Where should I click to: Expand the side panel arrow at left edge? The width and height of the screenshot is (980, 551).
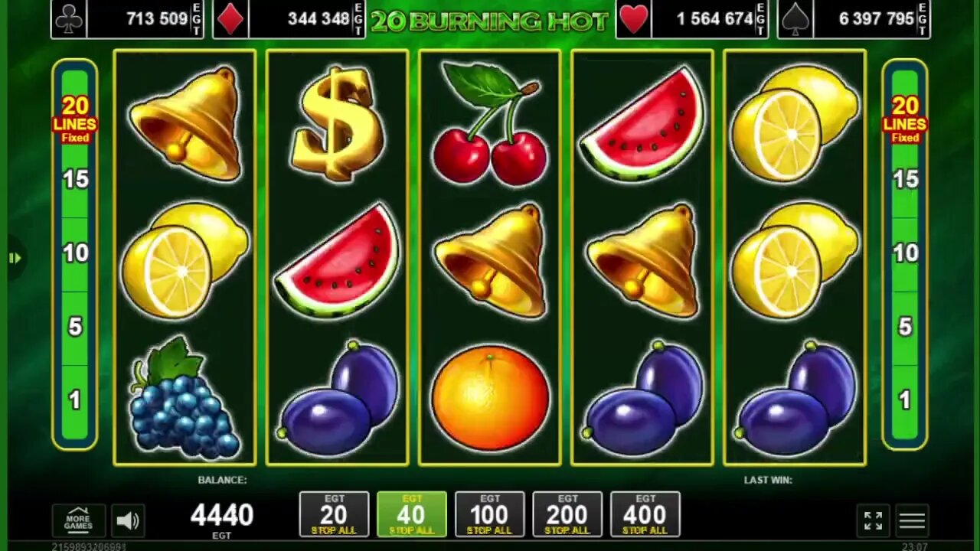15,258
